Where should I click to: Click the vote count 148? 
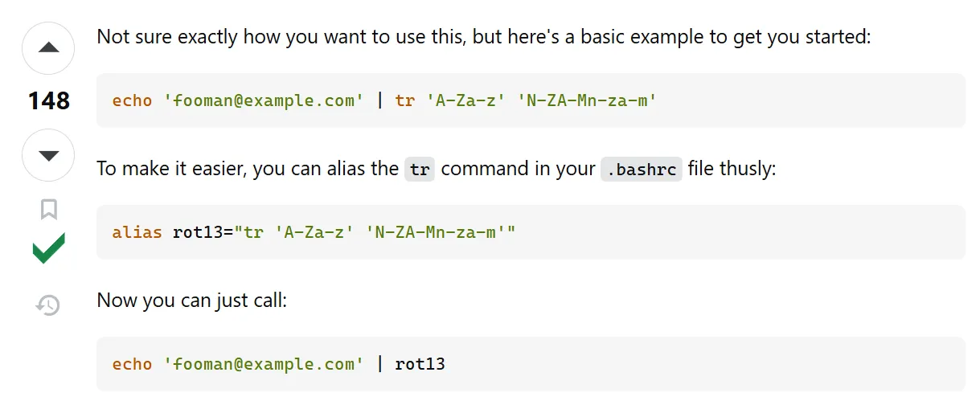tap(48, 101)
